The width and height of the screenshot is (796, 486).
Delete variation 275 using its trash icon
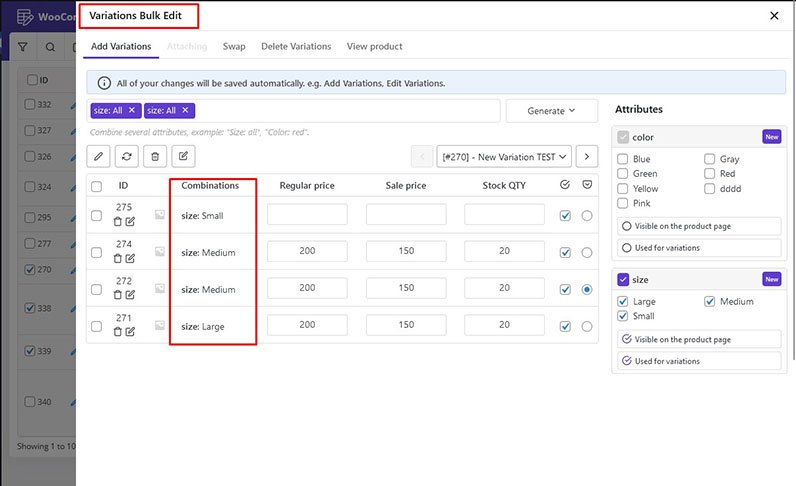pos(118,221)
